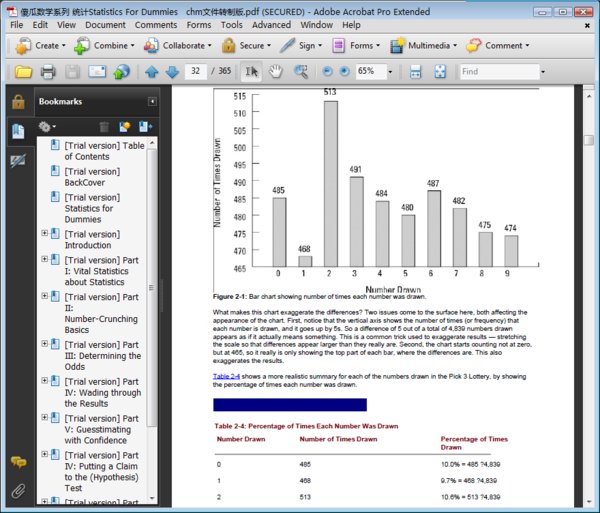Click the Save disk icon

(x=72, y=72)
